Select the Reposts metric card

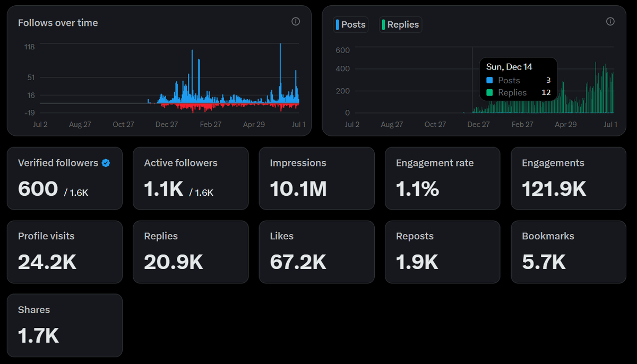pyautogui.click(x=443, y=252)
